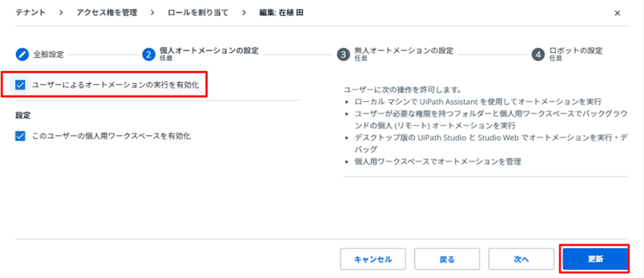Save changes with 更新 button
The height and width of the screenshot is (278, 644).
595,259
